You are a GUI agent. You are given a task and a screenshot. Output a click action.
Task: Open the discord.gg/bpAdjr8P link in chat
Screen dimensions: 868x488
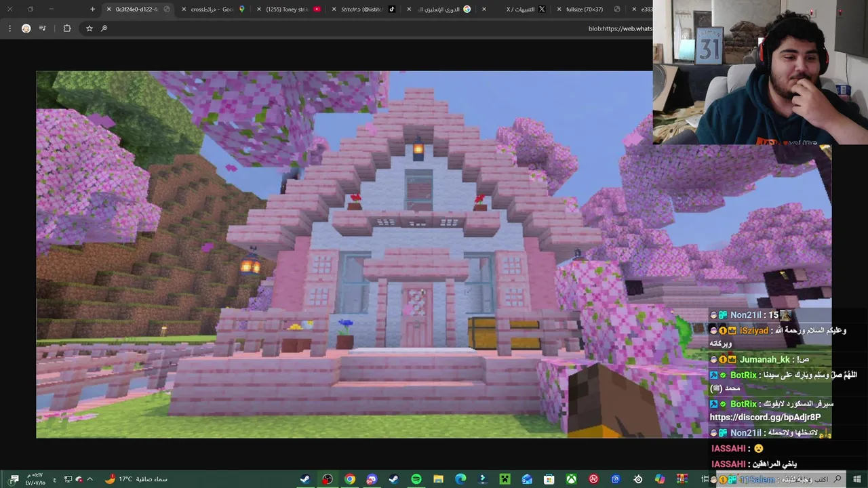765,418
